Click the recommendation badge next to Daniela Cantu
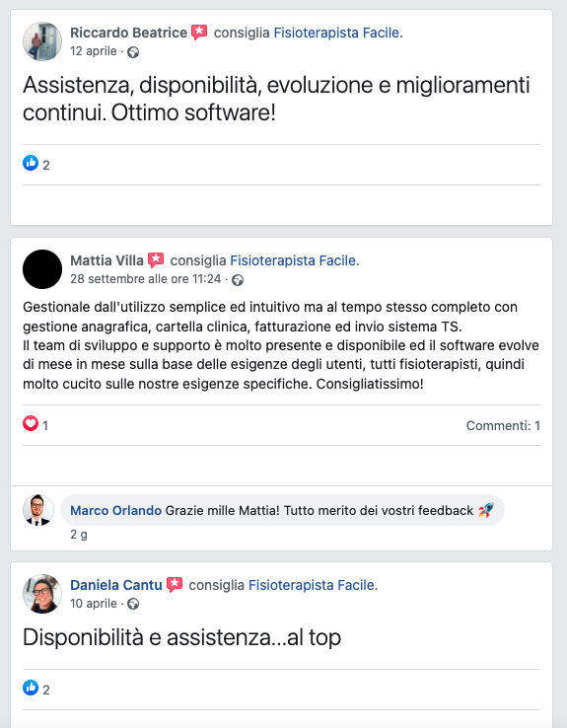Image resolution: width=567 pixels, height=728 pixels. [x=175, y=585]
